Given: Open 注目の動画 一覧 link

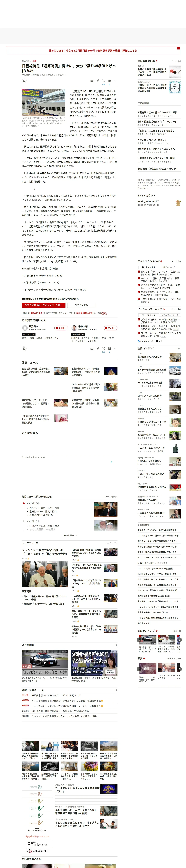Looking at the screenshot, I should point(115,645).
